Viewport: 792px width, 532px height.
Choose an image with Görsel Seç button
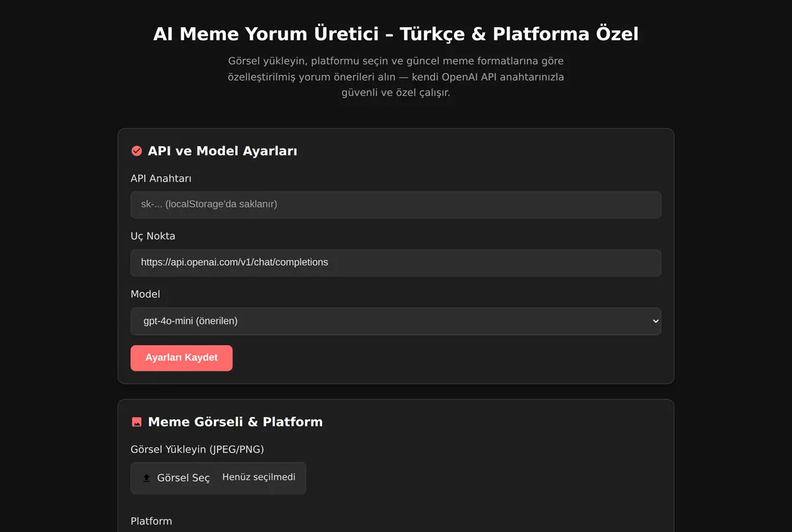[218, 478]
